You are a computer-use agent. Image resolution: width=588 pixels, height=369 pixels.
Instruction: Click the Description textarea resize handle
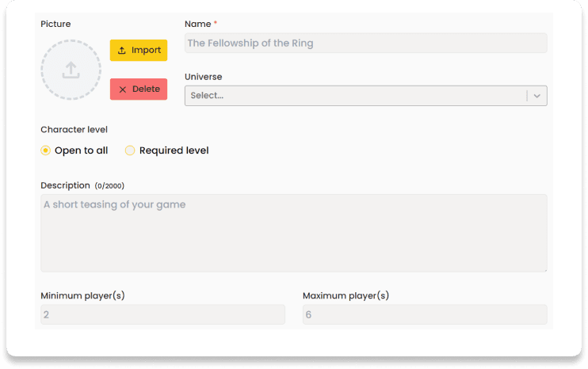[545, 270]
